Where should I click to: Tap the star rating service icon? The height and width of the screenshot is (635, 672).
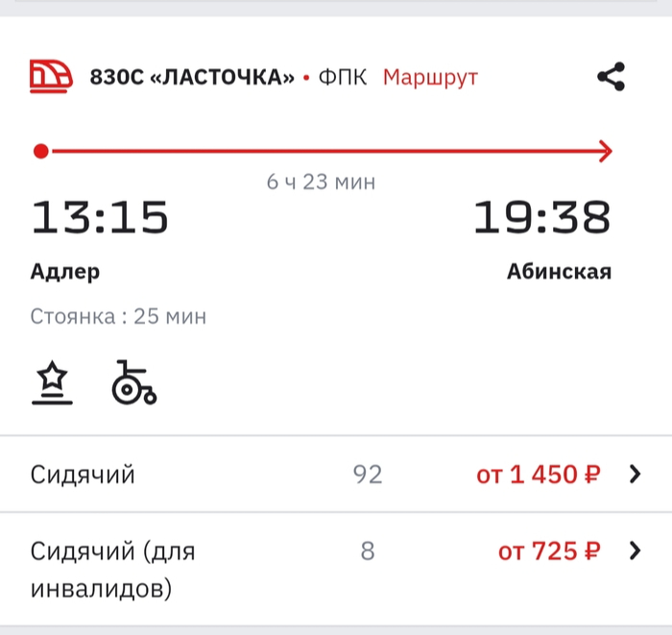52,383
